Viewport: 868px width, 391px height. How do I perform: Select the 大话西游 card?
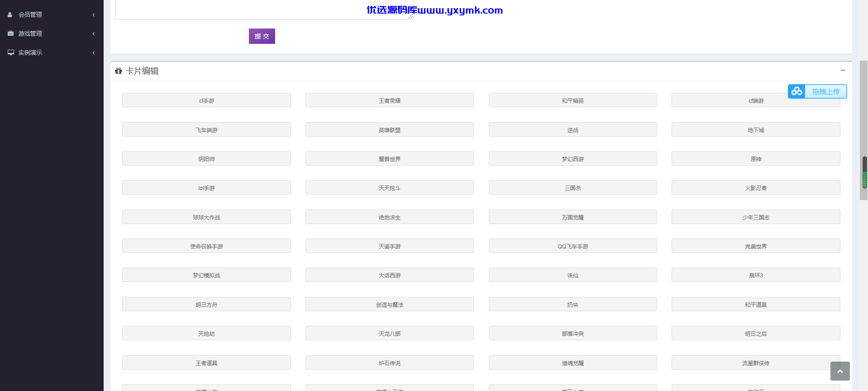click(390, 275)
